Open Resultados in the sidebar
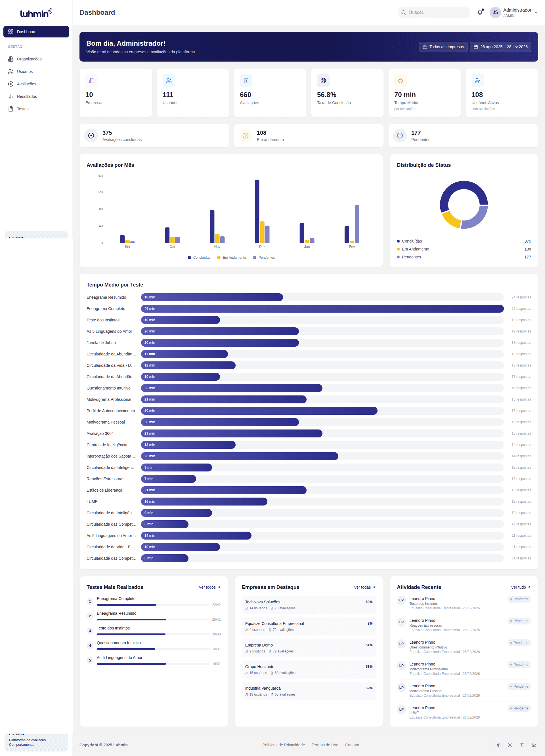The width and height of the screenshot is (545, 756). tap(27, 96)
